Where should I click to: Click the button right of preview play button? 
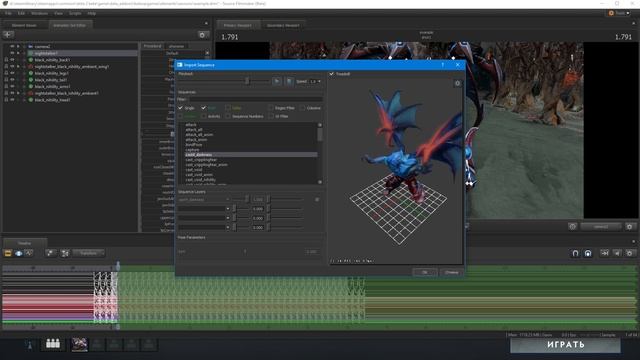pyautogui.click(x=289, y=81)
